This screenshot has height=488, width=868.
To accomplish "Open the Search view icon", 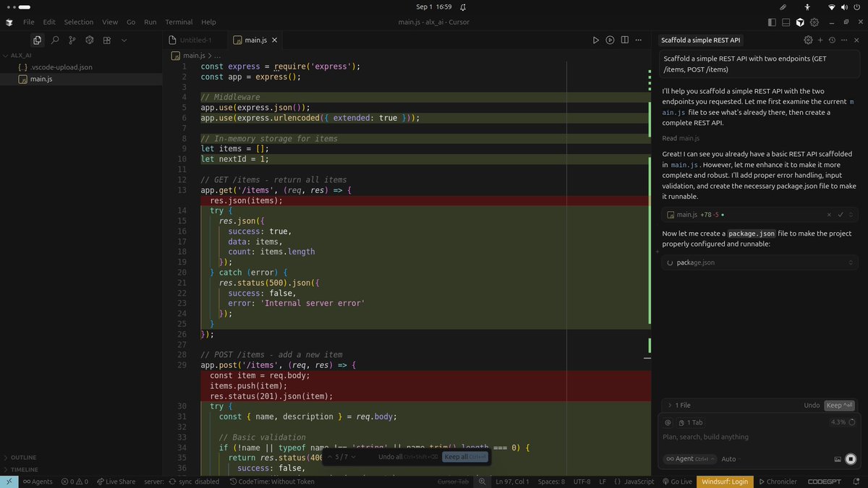I will click(x=54, y=40).
